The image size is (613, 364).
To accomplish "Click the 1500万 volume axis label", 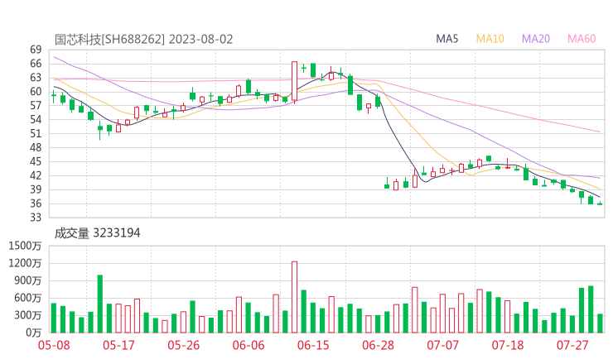I will click(x=25, y=246).
